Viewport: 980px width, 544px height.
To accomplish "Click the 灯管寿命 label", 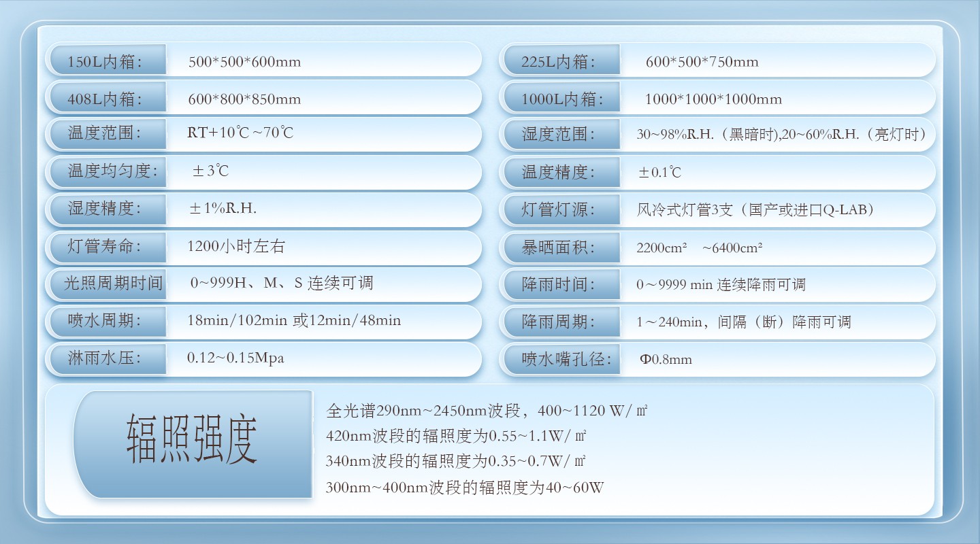I will [105, 246].
